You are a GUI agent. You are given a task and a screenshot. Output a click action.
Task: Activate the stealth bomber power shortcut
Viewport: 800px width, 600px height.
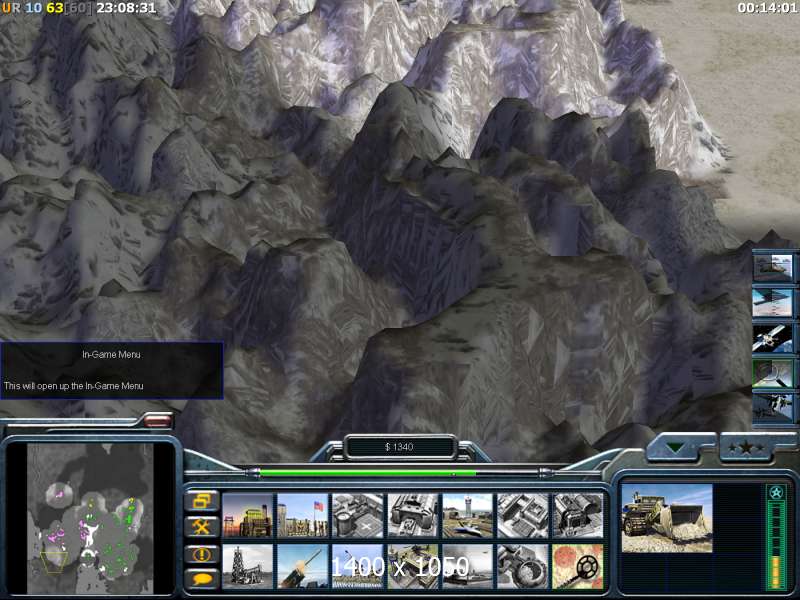click(x=773, y=303)
